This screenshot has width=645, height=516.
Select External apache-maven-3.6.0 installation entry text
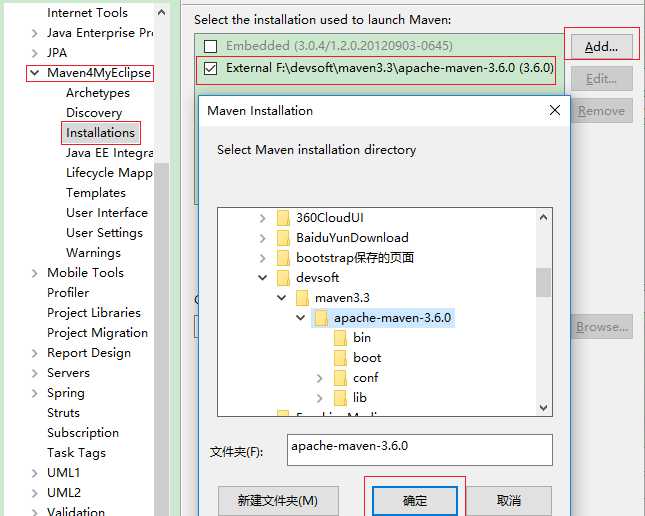(x=390, y=68)
